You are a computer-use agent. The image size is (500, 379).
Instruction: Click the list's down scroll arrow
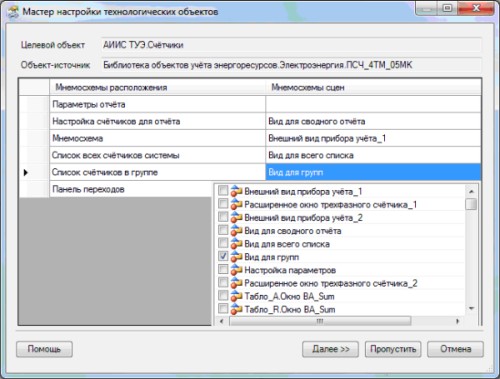coord(471,309)
